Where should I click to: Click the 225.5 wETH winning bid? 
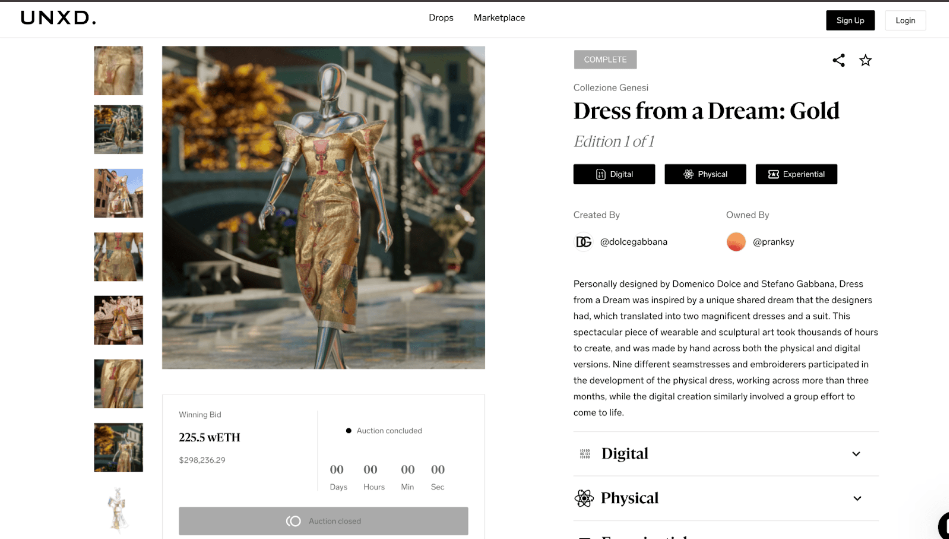209,437
